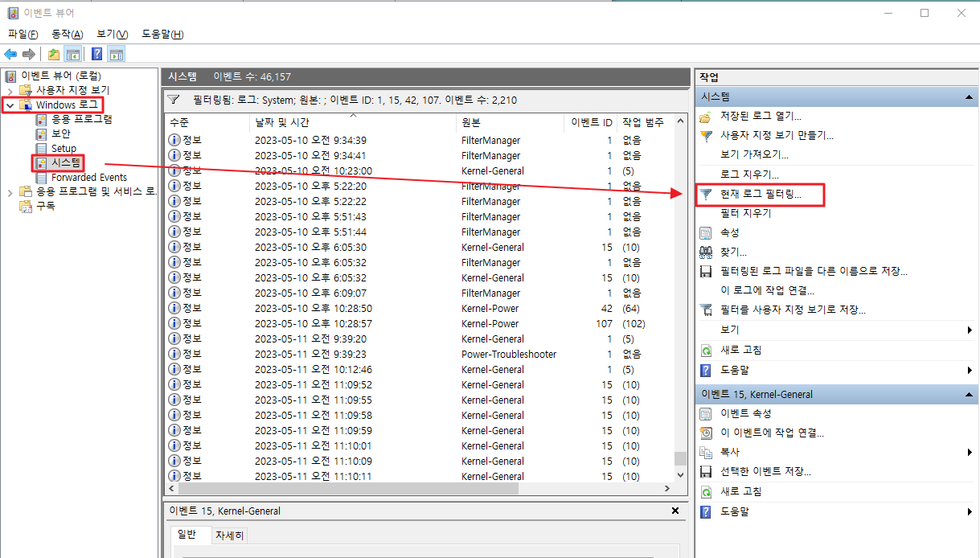The width and height of the screenshot is (980, 558).
Task: Click 필터를 사용자 지정 보기로 저장
Action: point(793,310)
